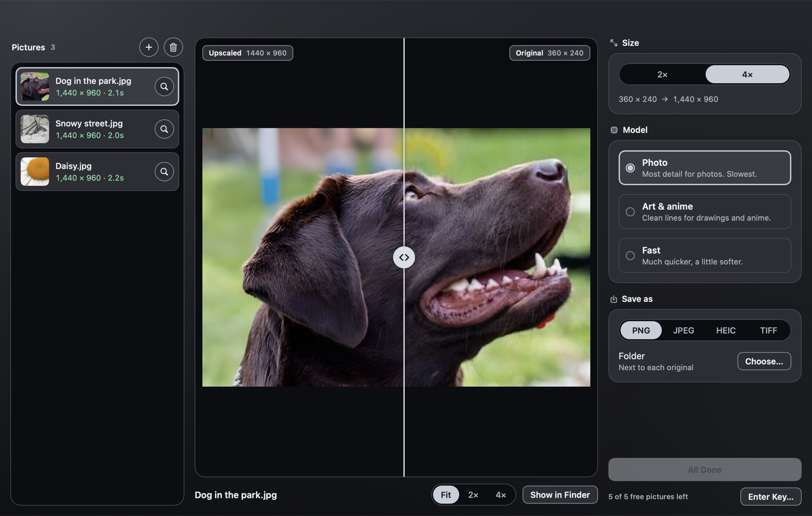812x516 pixels.
Task: Click the Enter Key... button
Action: tap(770, 497)
